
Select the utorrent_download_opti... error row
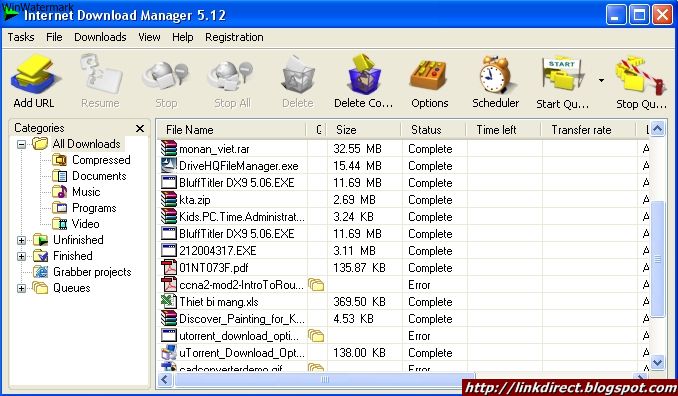[x=239, y=336]
